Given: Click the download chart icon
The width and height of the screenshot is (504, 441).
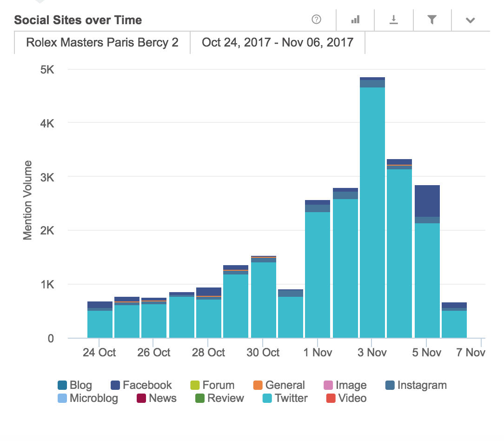Looking at the screenshot, I should (x=394, y=20).
